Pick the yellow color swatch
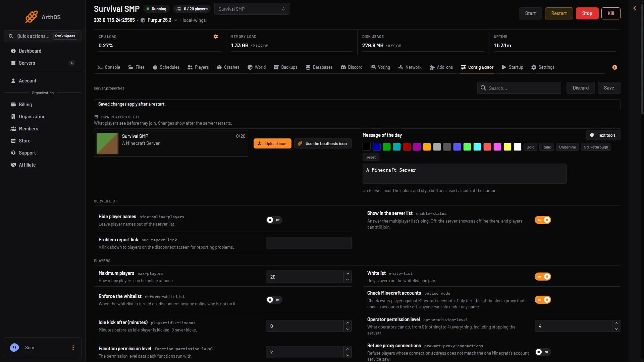Screen dimensions: 644x362 507,147
